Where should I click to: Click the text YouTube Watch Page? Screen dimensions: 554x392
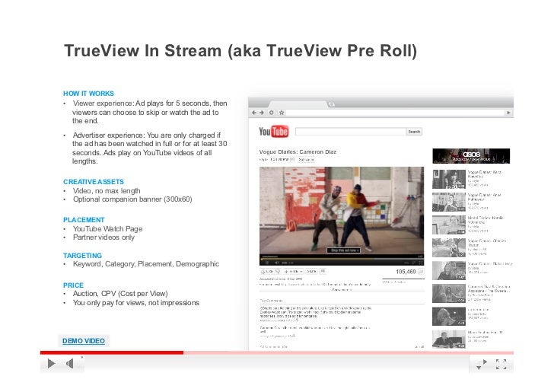point(108,228)
